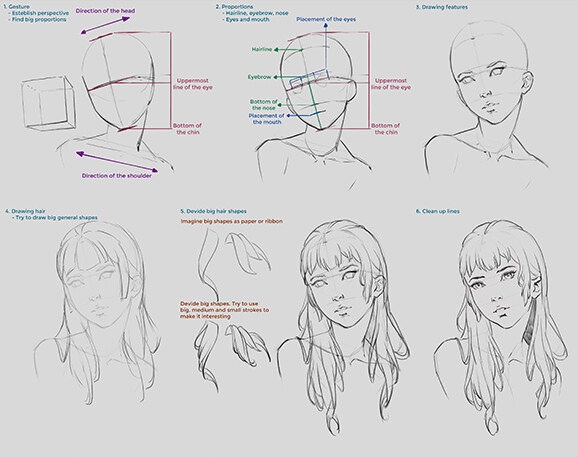Click the green "Eyebrow" label
This screenshot has height=457, width=578.
coord(259,77)
